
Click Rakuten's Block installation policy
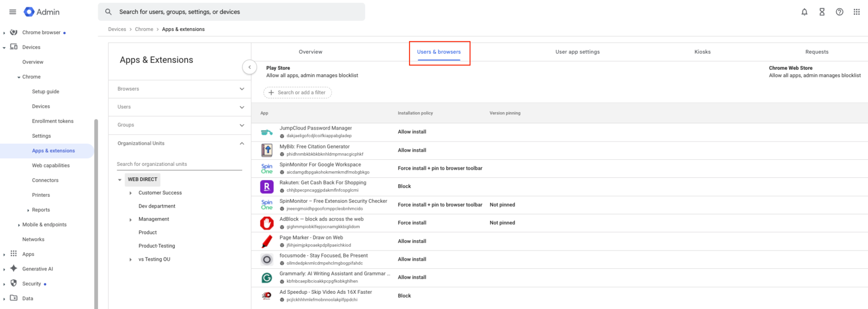(x=404, y=186)
